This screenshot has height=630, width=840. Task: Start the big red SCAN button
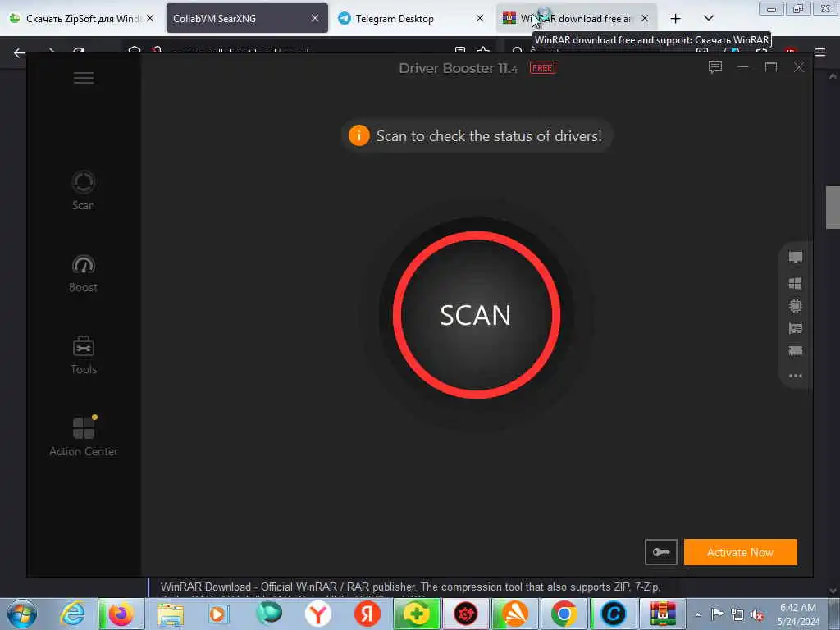[477, 315]
